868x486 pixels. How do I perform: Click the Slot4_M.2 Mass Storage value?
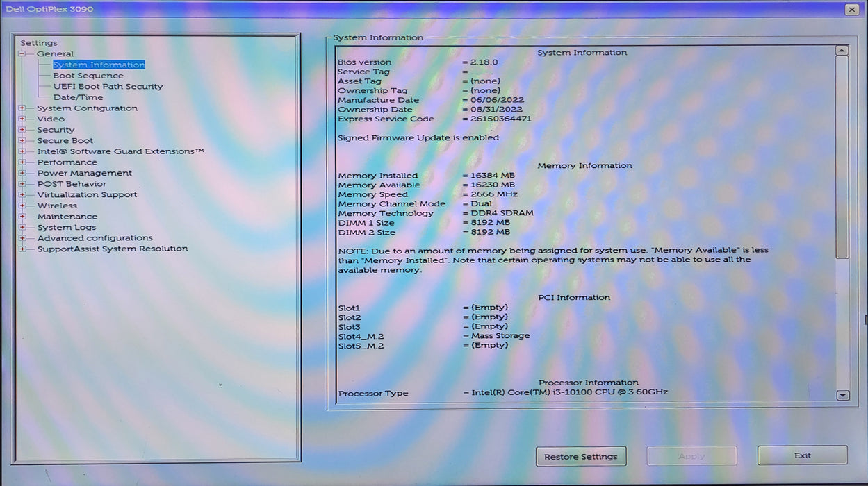pyautogui.click(x=500, y=336)
